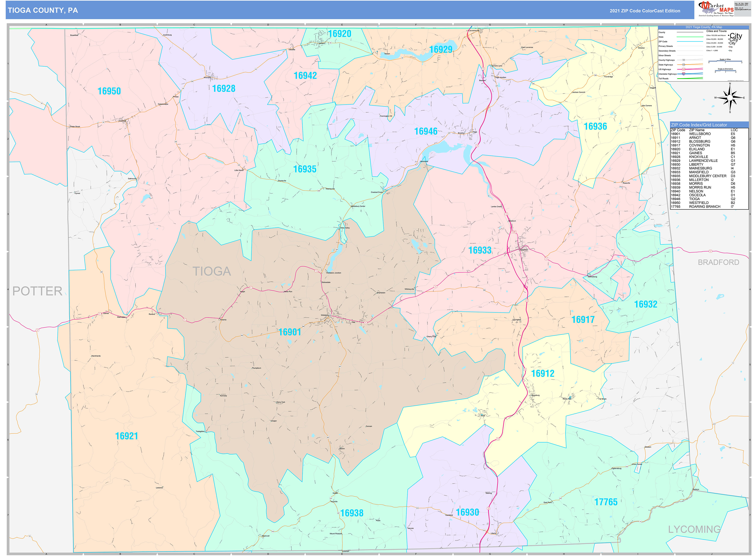Viewport: 756px width, 556px height.
Task: Click the 16929 ZIP label on the map
Action: point(441,49)
